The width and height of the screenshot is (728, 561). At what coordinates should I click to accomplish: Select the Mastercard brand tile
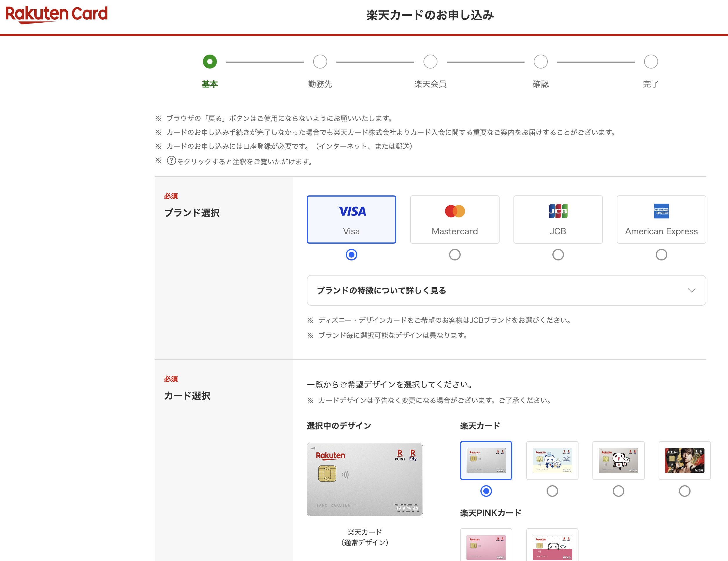tap(455, 220)
